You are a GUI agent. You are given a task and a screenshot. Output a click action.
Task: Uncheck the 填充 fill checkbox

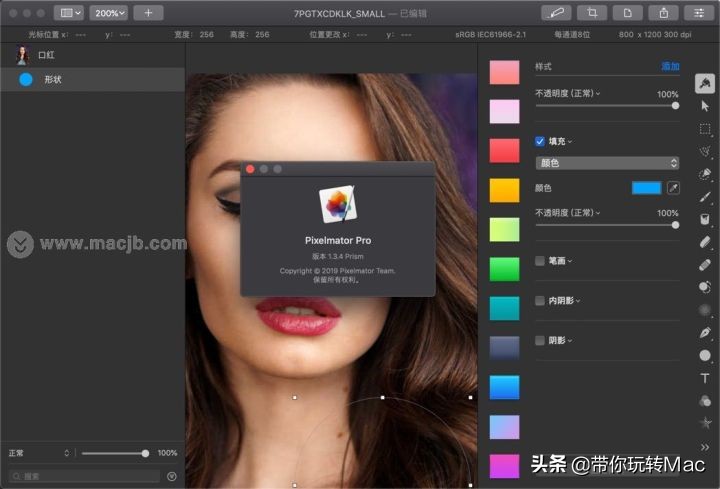click(x=540, y=141)
